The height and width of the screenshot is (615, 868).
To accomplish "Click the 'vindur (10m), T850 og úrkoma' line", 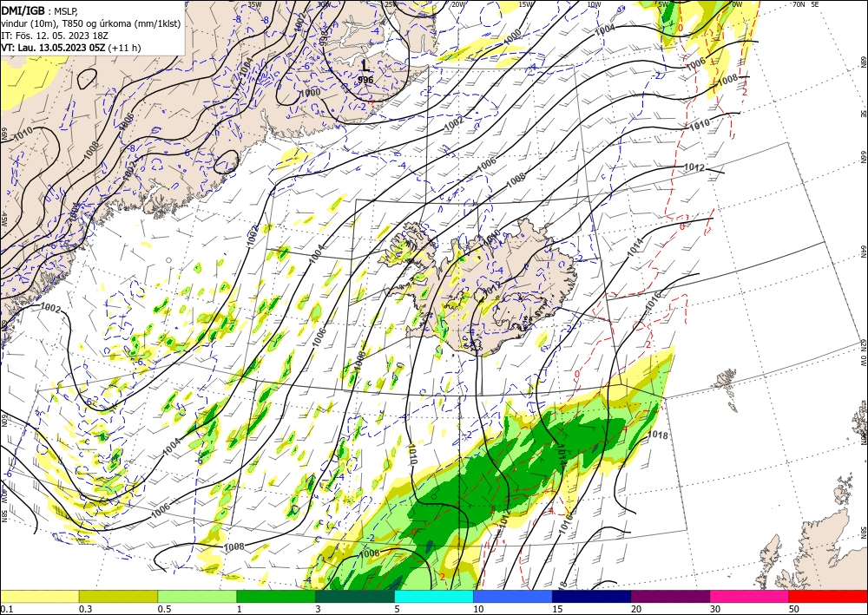I will [91, 23].
